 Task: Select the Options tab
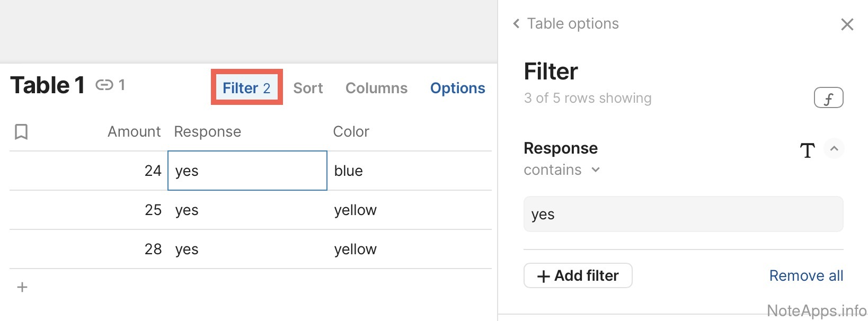pos(457,88)
